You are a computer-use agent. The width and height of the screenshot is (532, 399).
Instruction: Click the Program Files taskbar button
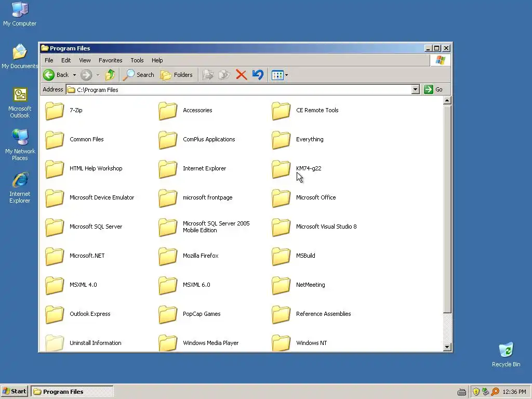pos(72,392)
